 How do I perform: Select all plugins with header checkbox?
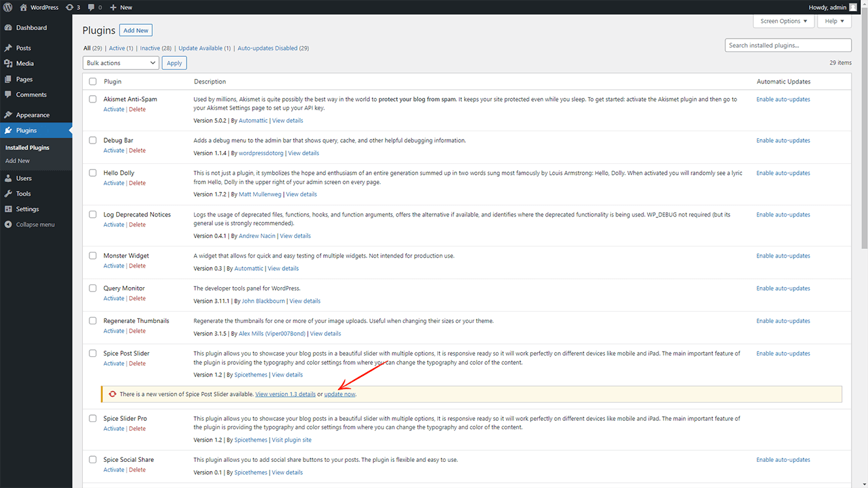[93, 82]
